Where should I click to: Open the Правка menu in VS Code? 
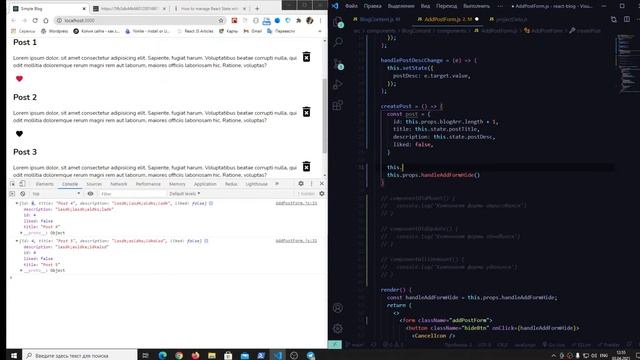click(x=372, y=6)
